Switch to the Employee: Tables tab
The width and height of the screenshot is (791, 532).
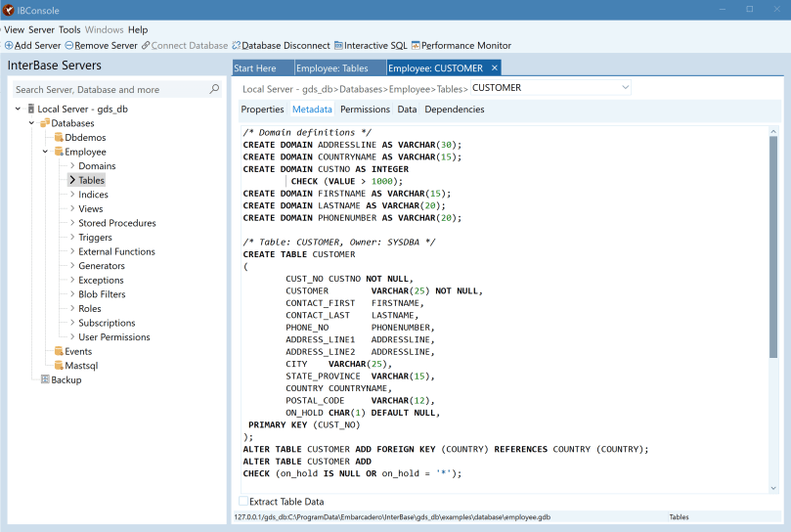340,68
